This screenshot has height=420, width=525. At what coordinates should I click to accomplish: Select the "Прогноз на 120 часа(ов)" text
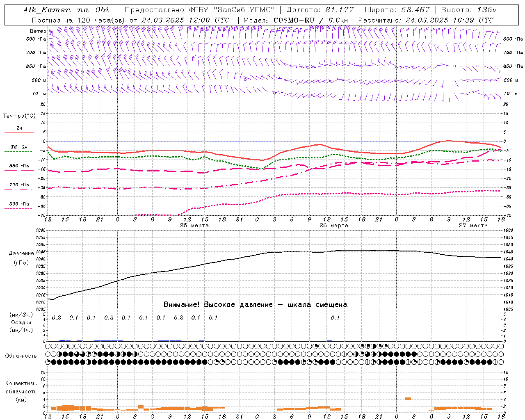point(79,20)
